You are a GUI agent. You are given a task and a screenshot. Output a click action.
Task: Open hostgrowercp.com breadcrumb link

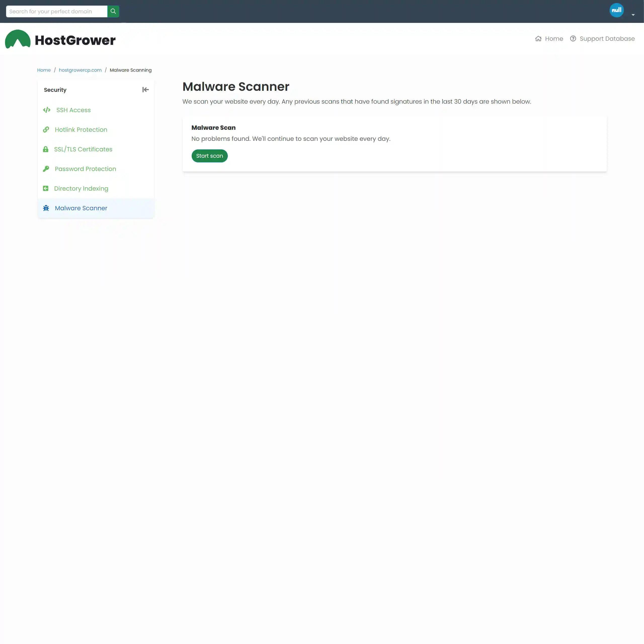point(80,70)
